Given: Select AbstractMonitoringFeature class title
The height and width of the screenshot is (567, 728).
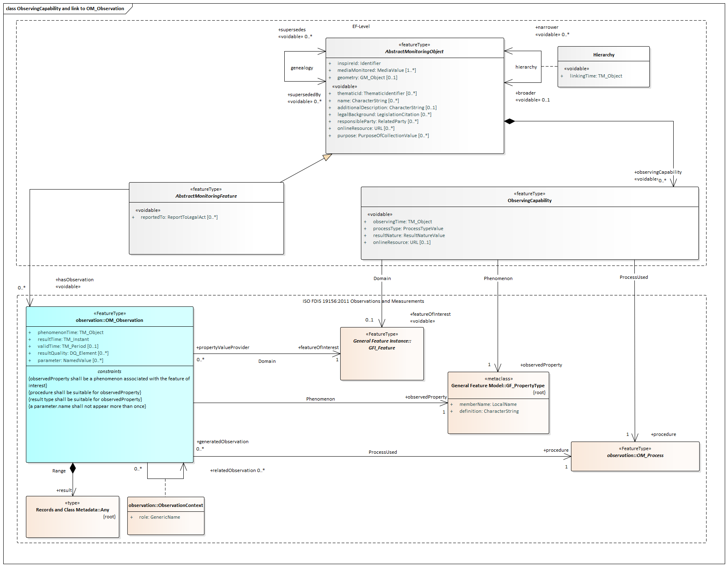Looking at the screenshot, I should pyautogui.click(x=206, y=196).
